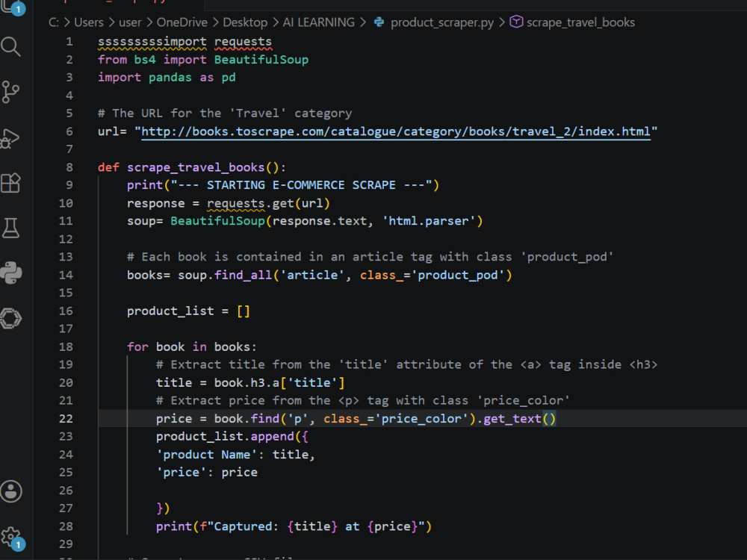Click 'find_all' method on line 14

point(243,276)
